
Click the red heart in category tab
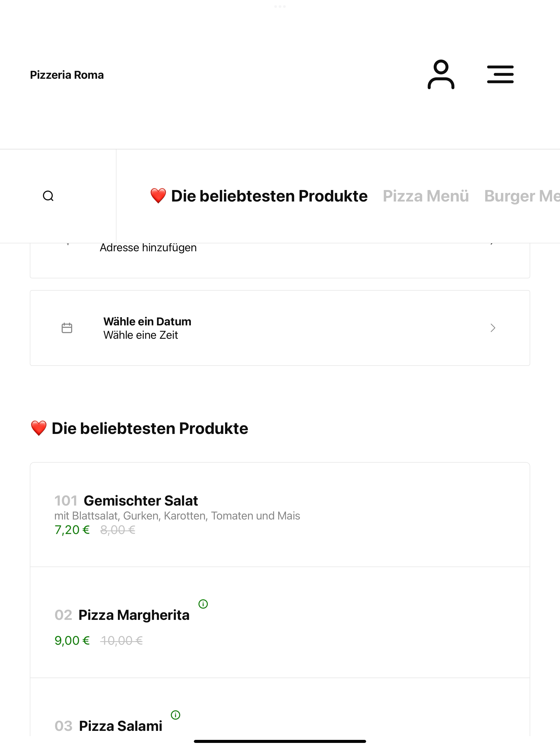click(158, 196)
